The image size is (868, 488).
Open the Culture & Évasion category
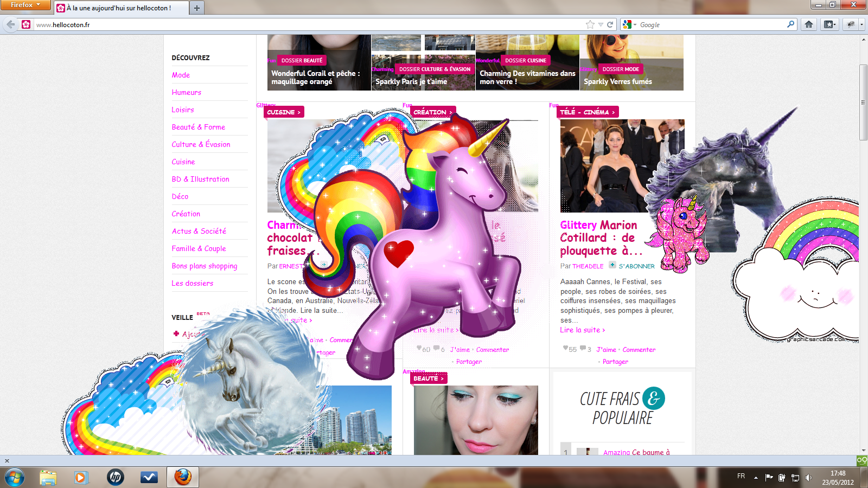coord(201,144)
